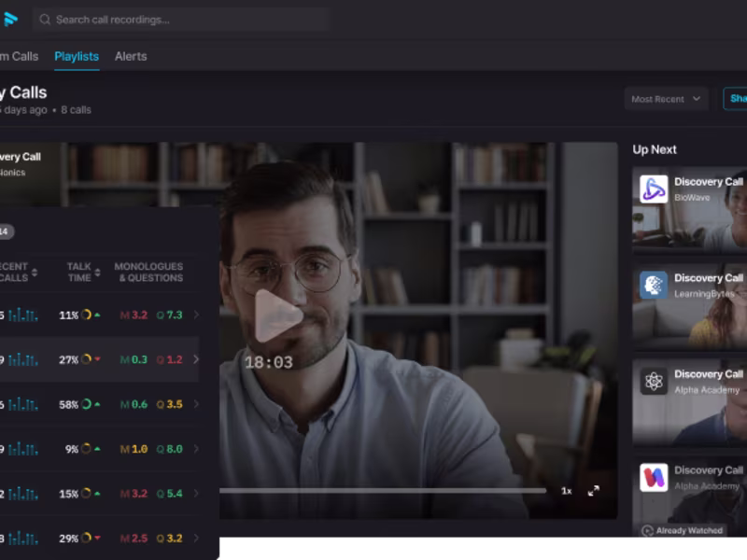This screenshot has height=560, width=747.
Task: Focus the Search call recordings field
Action: [x=181, y=20]
